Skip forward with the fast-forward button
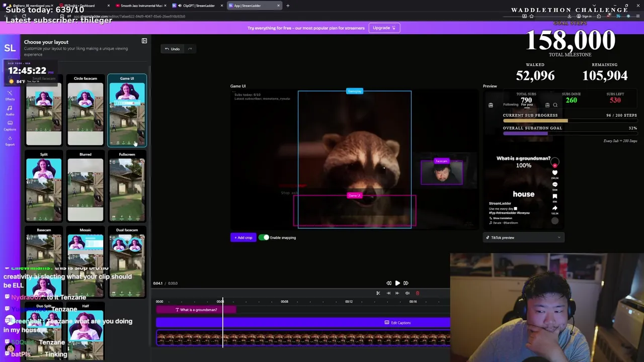Screen dimensions: 644x362 pos(406,283)
